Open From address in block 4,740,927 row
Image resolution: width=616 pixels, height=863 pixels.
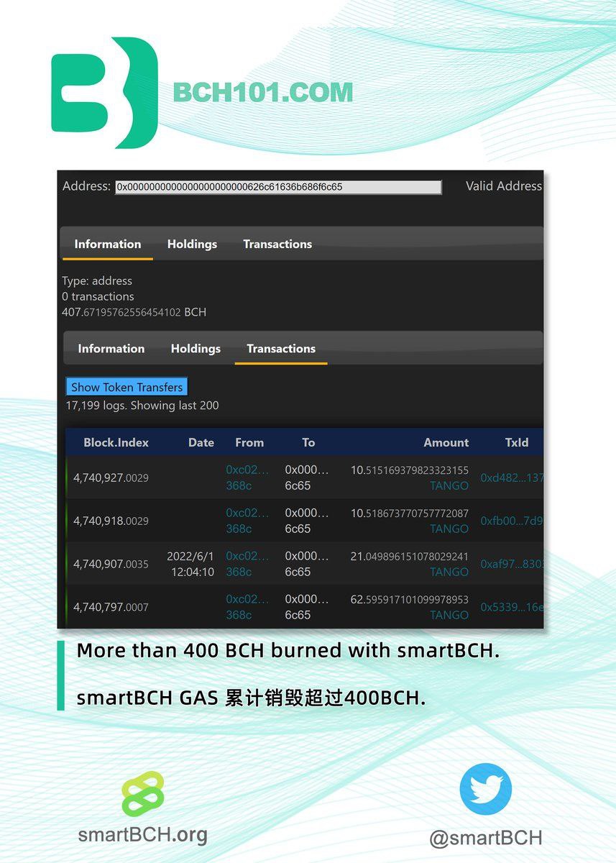pos(247,478)
